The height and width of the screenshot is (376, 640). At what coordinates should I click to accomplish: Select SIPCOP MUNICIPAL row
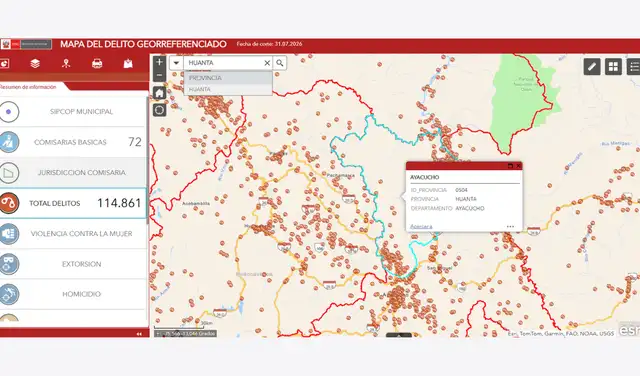73,111
